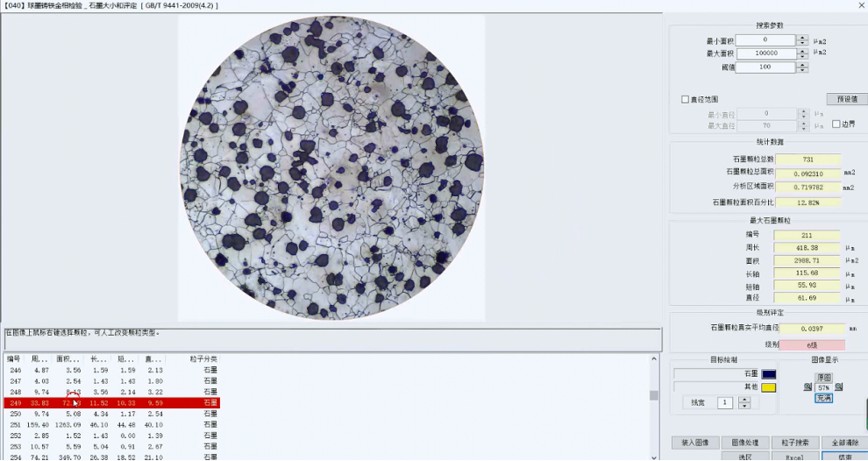
Task: Click the 阈值 threshold input field
Action: 765,67
